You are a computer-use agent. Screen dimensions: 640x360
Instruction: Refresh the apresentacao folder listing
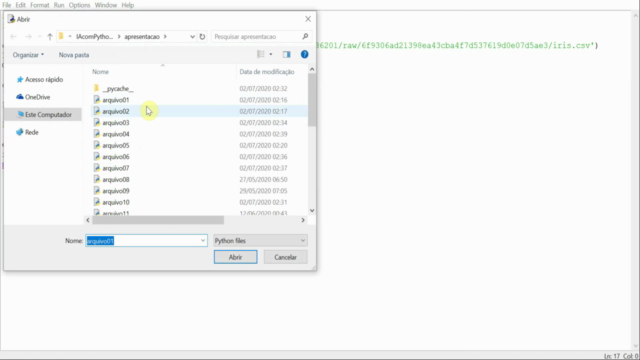202,37
